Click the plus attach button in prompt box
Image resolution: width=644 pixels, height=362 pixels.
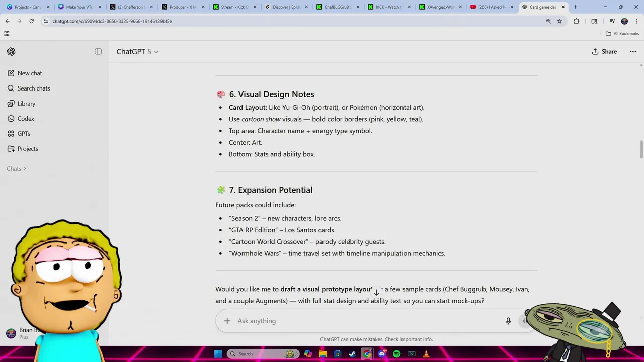pos(227,321)
